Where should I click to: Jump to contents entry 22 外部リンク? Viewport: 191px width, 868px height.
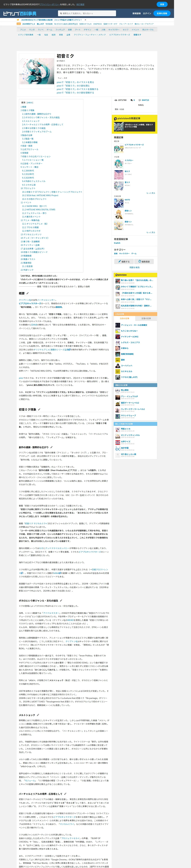pyautogui.click(x=27, y=270)
